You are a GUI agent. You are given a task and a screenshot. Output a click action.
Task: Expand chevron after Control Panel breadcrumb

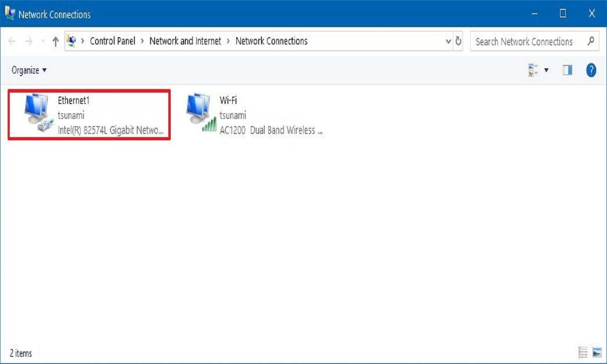click(x=142, y=41)
